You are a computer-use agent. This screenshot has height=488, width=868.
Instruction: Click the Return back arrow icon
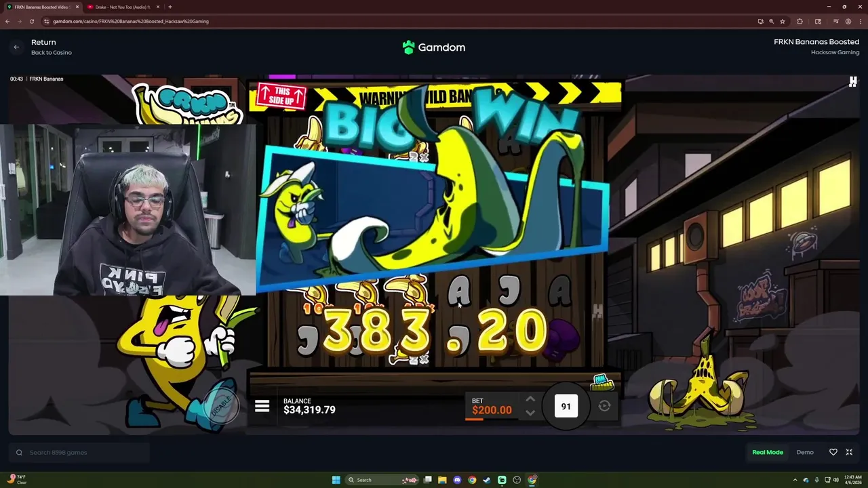[16, 47]
